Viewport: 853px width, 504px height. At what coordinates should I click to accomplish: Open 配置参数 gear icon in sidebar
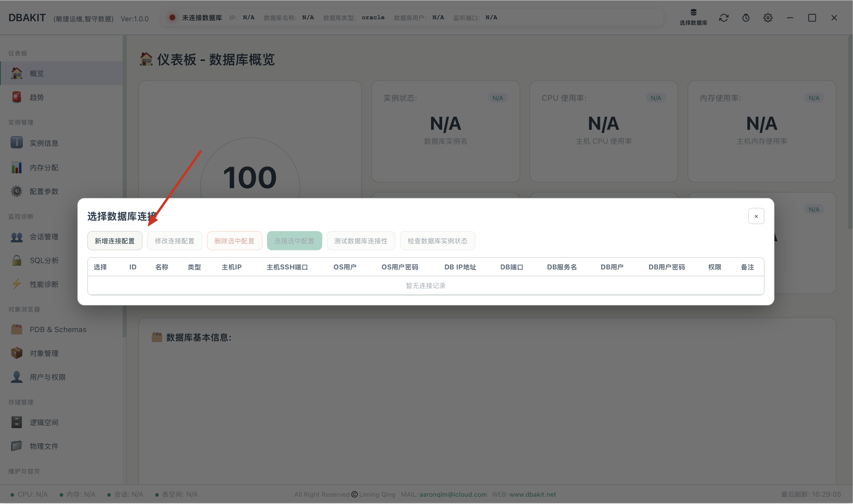[x=16, y=191]
